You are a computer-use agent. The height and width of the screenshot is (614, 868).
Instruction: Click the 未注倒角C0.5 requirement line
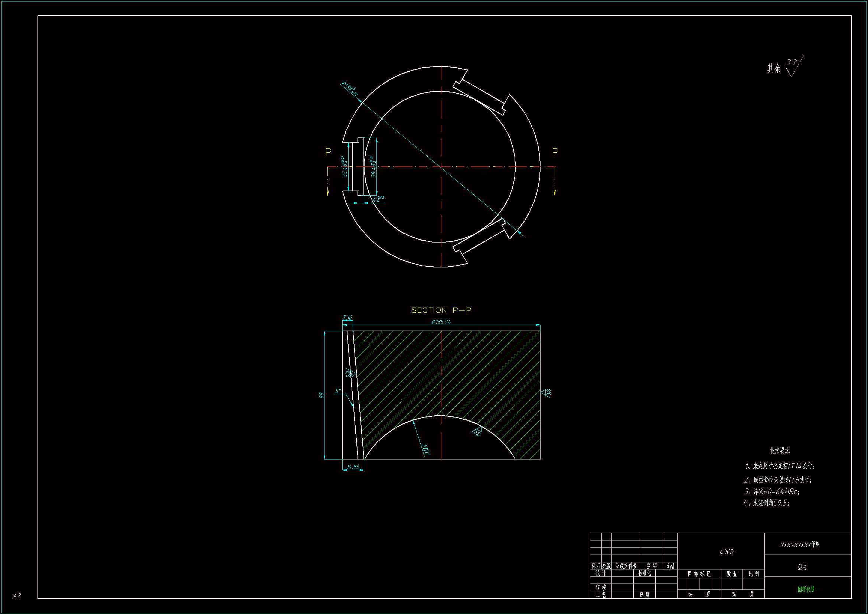click(767, 503)
